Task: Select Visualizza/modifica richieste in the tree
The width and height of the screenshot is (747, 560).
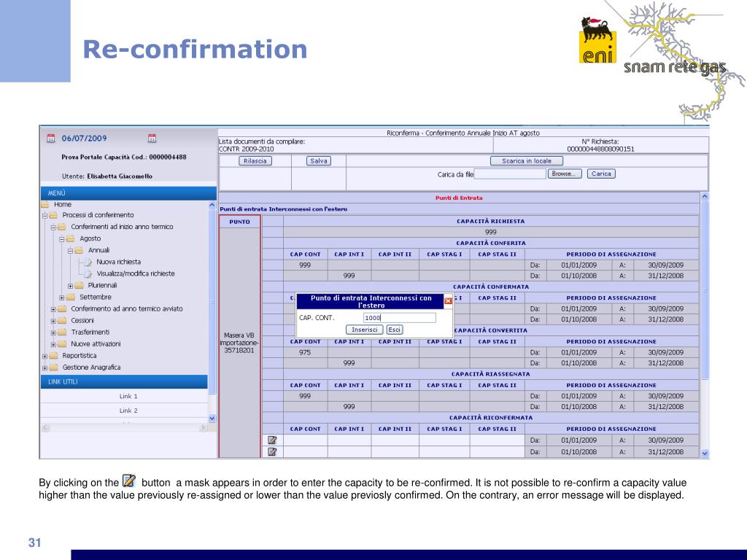Action: pyautogui.click(x=136, y=274)
